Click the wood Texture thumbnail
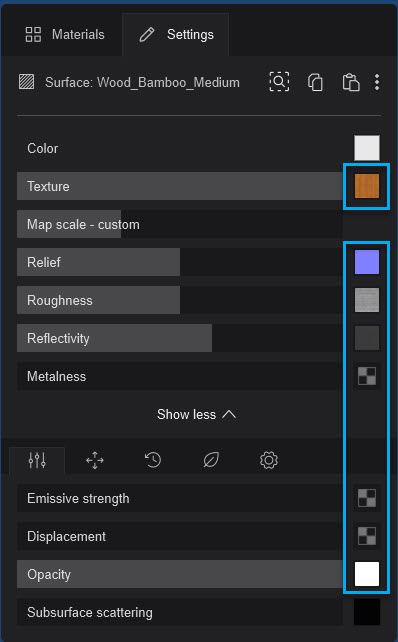 367,186
